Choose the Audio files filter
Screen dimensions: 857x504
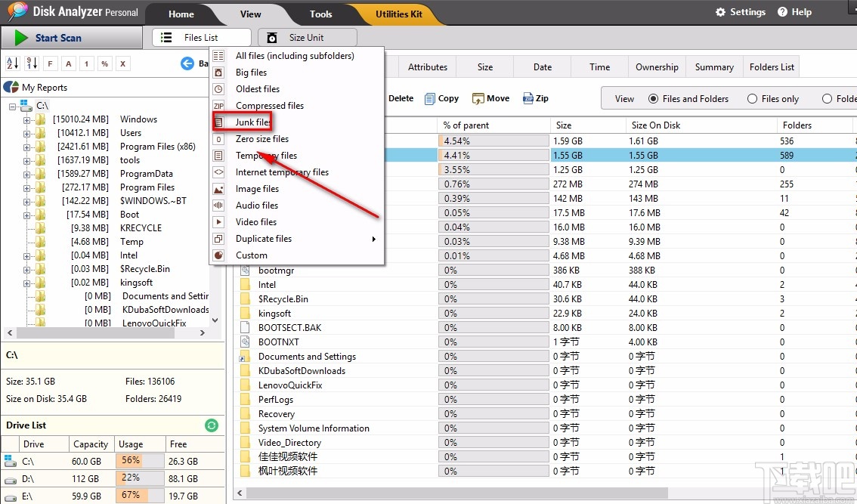(257, 205)
